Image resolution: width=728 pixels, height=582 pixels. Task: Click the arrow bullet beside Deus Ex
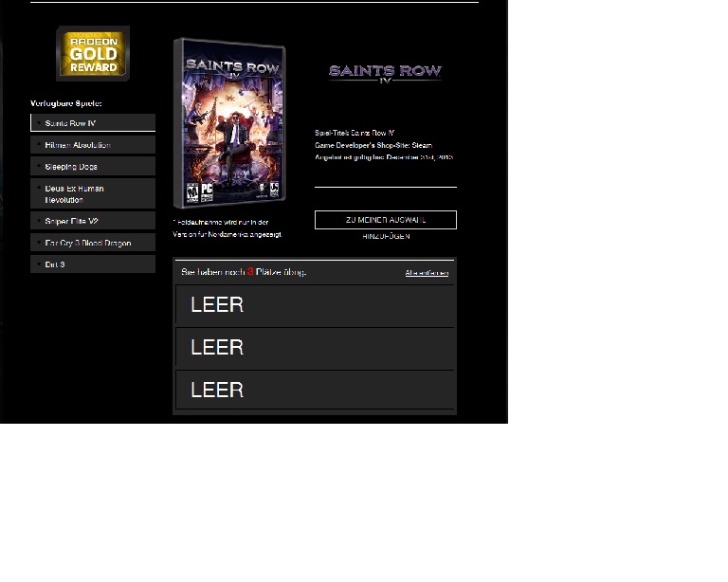39,188
